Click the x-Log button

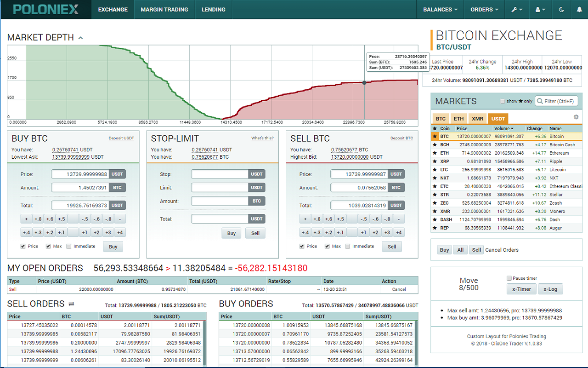click(x=550, y=289)
